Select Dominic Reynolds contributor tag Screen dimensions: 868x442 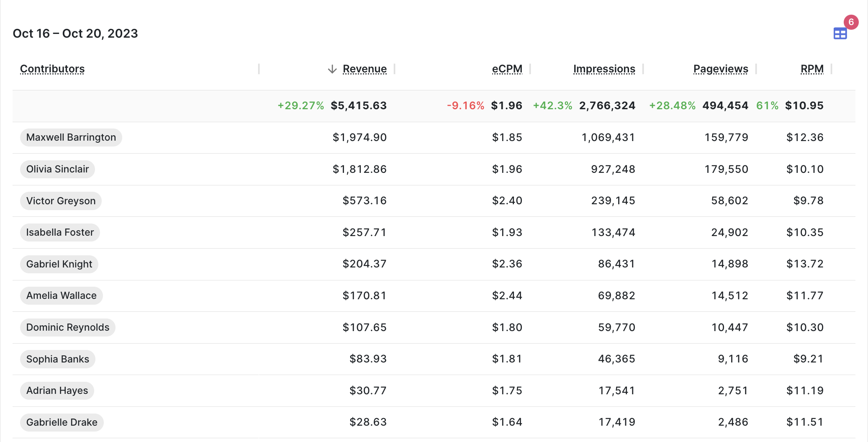tap(68, 327)
